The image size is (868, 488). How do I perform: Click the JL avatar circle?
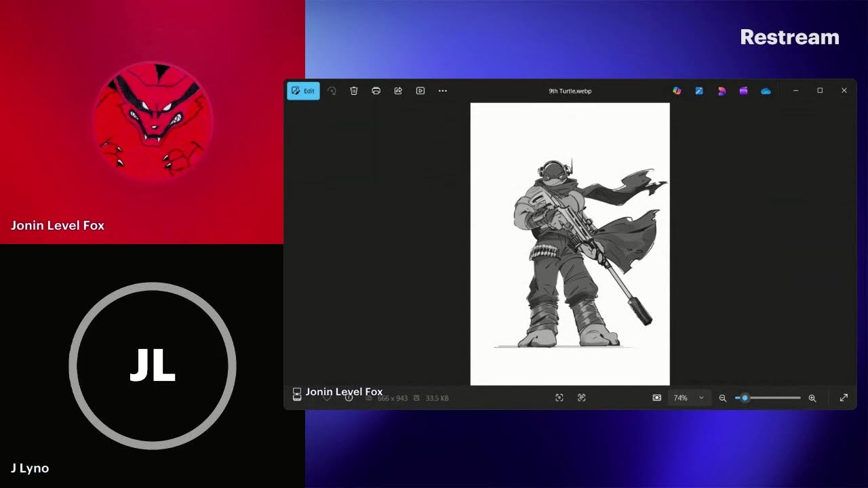point(153,366)
